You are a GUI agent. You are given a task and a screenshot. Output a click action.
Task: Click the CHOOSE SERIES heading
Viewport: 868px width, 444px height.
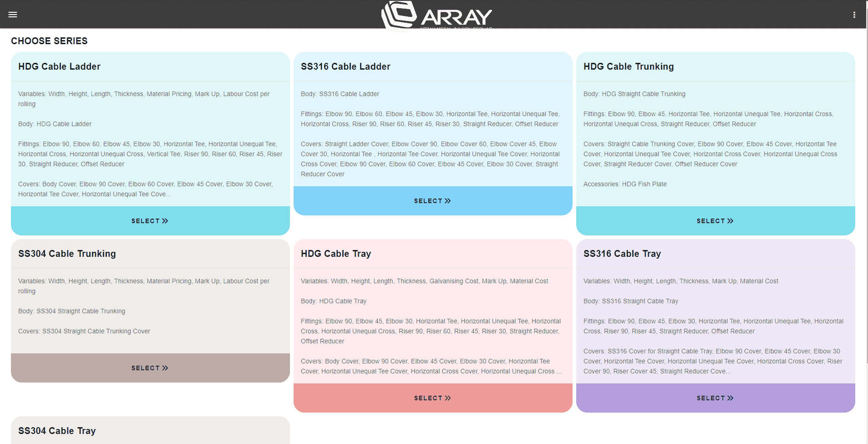(49, 41)
